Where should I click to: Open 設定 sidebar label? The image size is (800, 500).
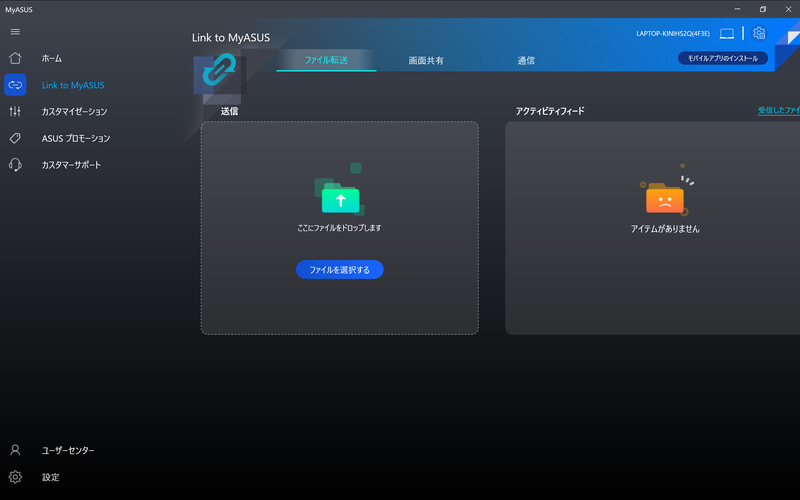click(x=51, y=478)
